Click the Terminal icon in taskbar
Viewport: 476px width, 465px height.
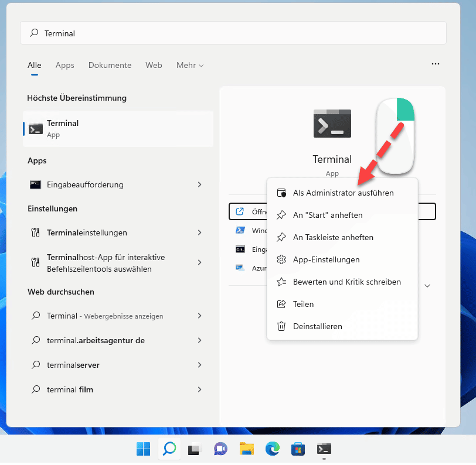point(324,449)
